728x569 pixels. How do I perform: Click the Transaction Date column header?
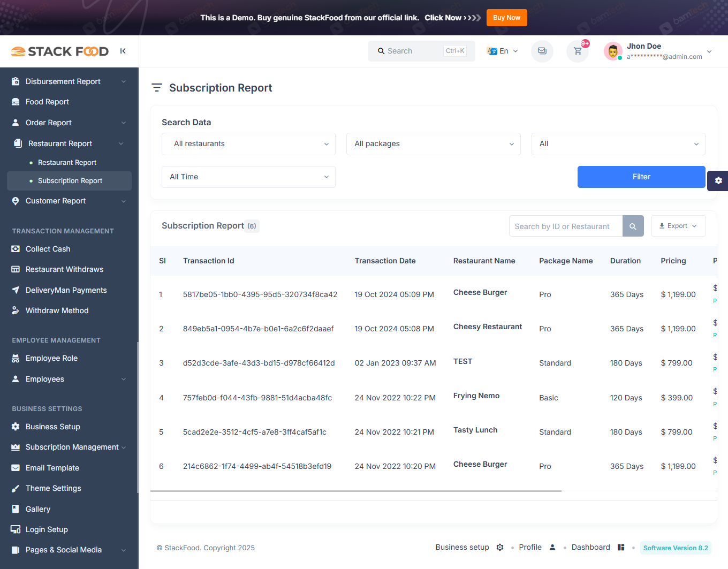point(385,261)
